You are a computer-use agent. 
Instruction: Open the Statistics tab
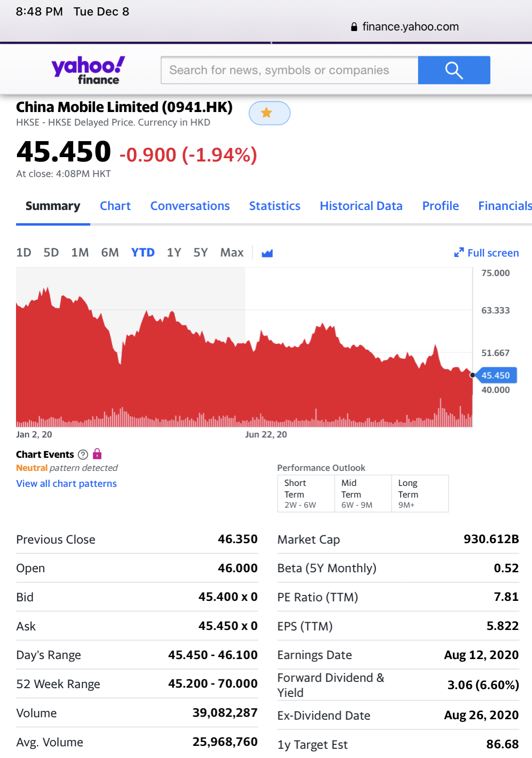pyautogui.click(x=274, y=206)
